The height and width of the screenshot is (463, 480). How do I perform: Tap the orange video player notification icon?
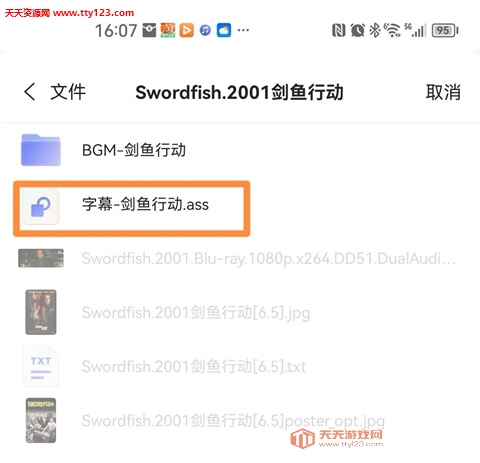(186, 30)
